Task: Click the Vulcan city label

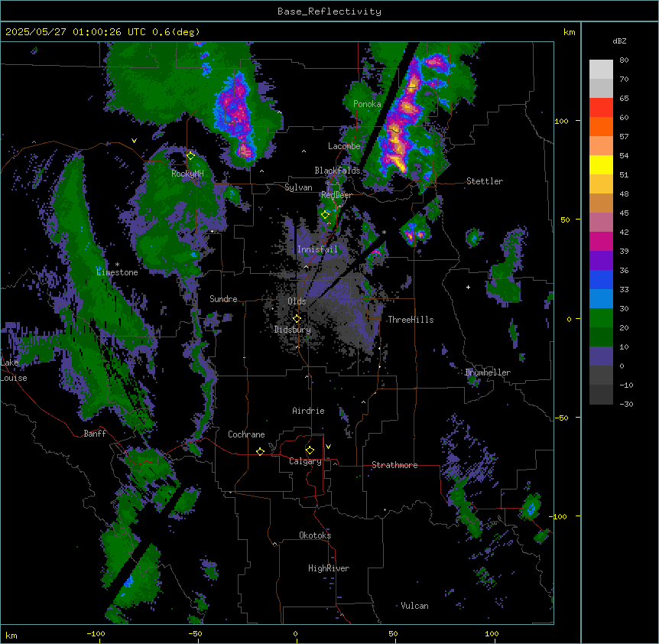Action: coord(415,606)
